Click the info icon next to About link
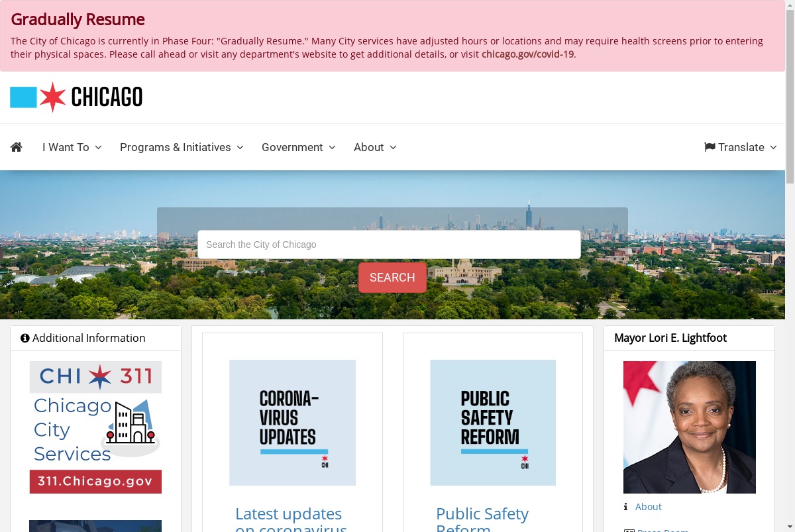Image resolution: width=795 pixels, height=532 pixels. point(625,507)
